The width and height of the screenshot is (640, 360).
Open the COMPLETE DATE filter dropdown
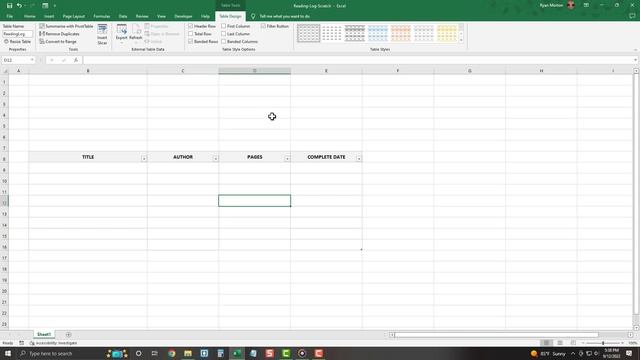[x=359, y=158]
